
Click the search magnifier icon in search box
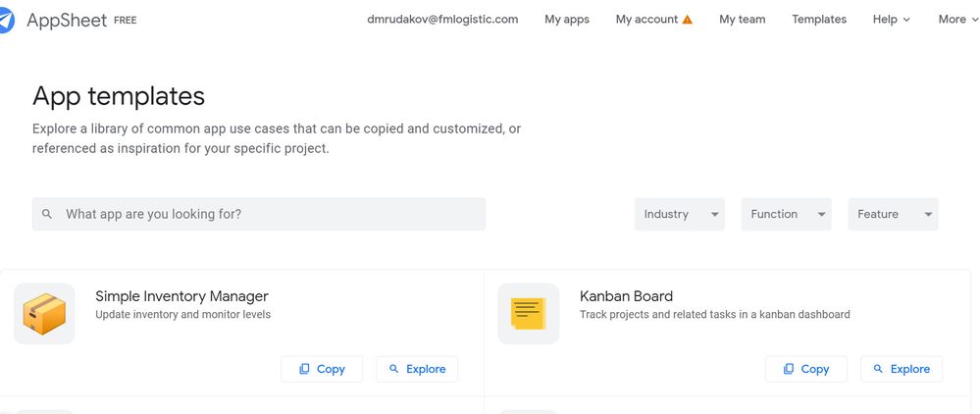pyautogui.click(x=47, y=214)
